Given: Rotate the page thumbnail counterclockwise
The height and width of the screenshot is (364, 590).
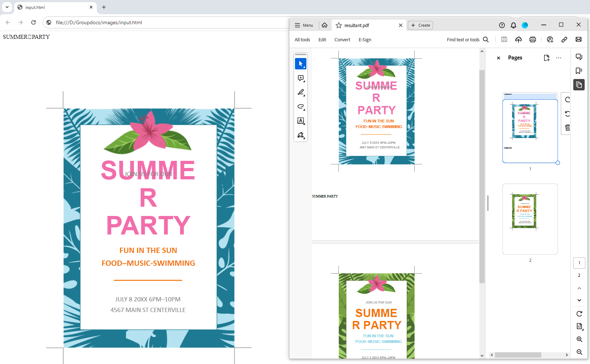Looking at the screenshot, I should [x=567, y=114].
